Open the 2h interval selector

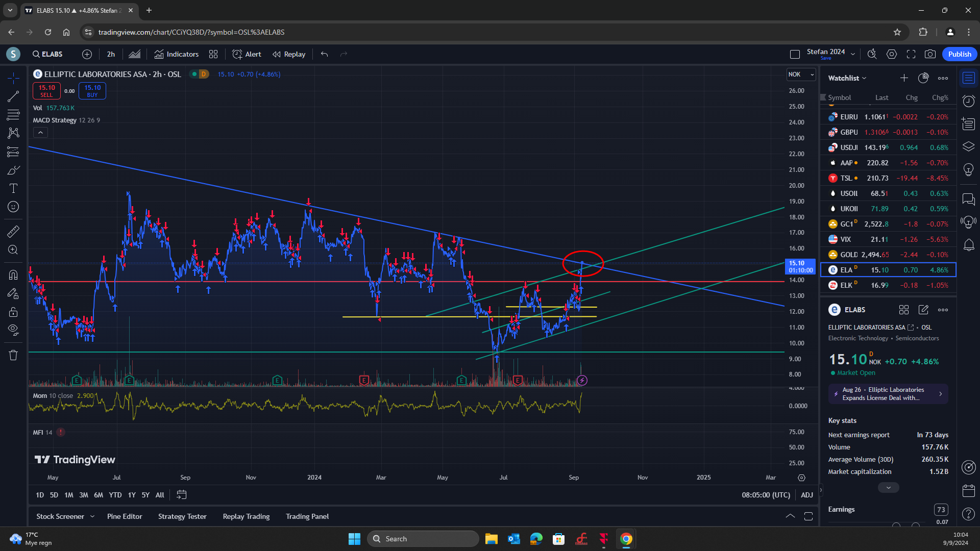[111, 54]
